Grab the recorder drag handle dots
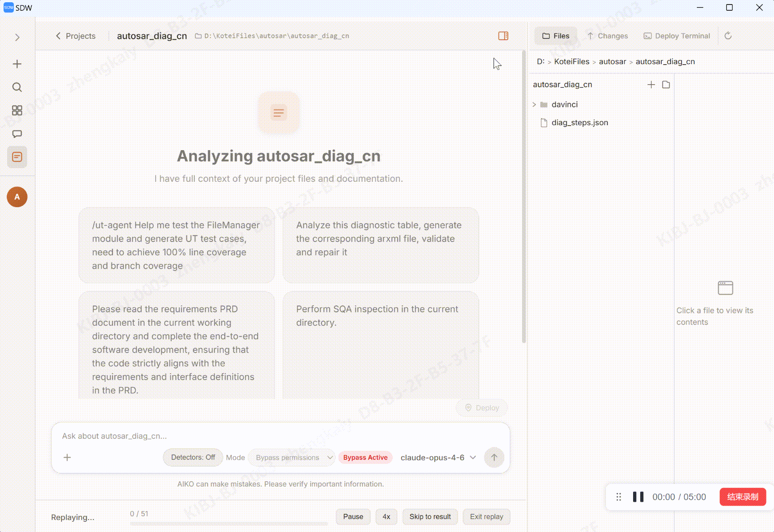The height and width of the screenshot is (532, 774). pos(619,497)
